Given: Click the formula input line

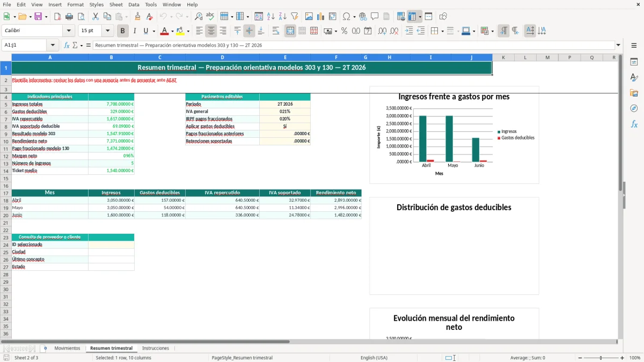Looking at the screenshot, I should point(353,45).
